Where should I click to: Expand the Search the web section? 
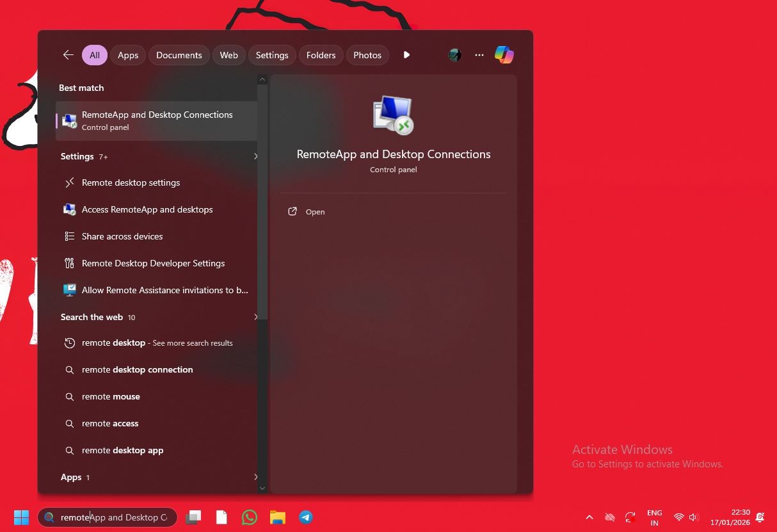click(255, 317)
